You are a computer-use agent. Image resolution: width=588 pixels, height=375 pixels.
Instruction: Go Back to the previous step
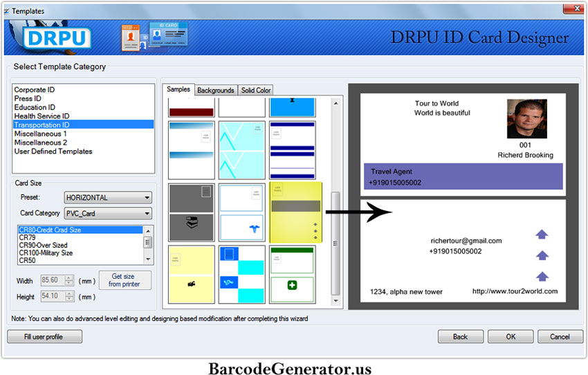point(461,336)
